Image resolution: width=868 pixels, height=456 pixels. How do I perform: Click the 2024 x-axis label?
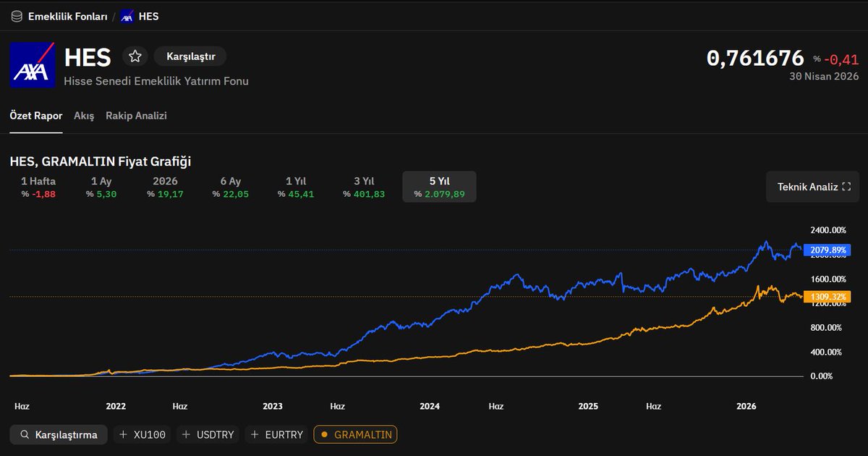tap(430, 407)
